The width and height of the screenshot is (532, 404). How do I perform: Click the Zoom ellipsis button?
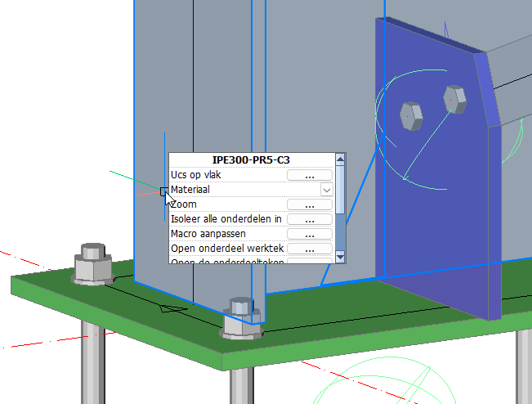click(x=310, y=204)
